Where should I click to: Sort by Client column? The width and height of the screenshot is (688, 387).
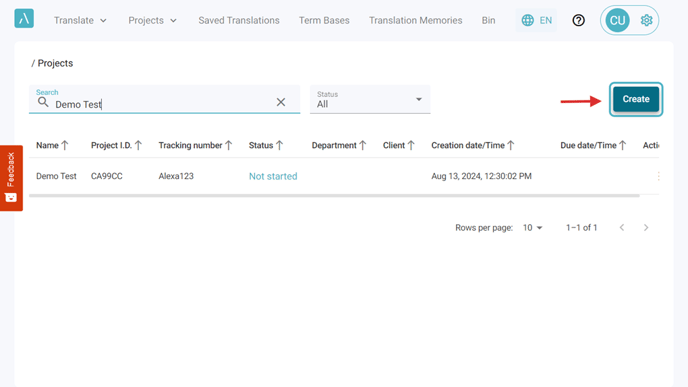(x=399, y=145)
